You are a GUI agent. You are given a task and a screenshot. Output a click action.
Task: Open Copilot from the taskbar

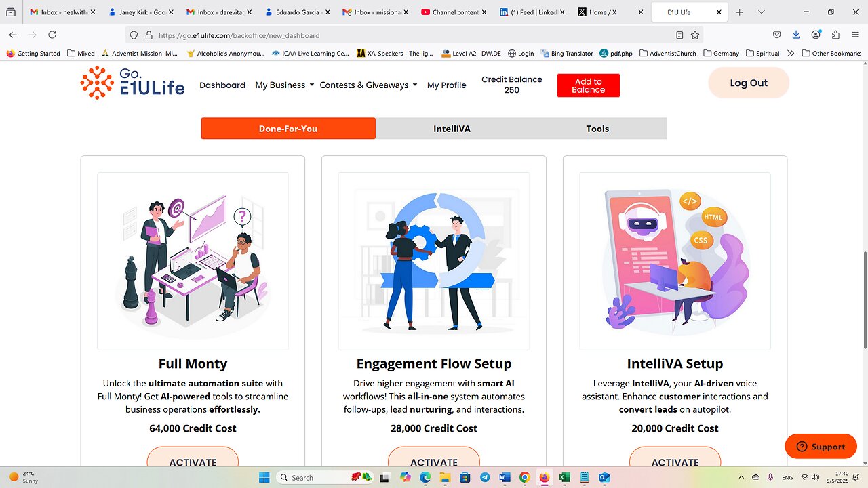pos(406,477)
